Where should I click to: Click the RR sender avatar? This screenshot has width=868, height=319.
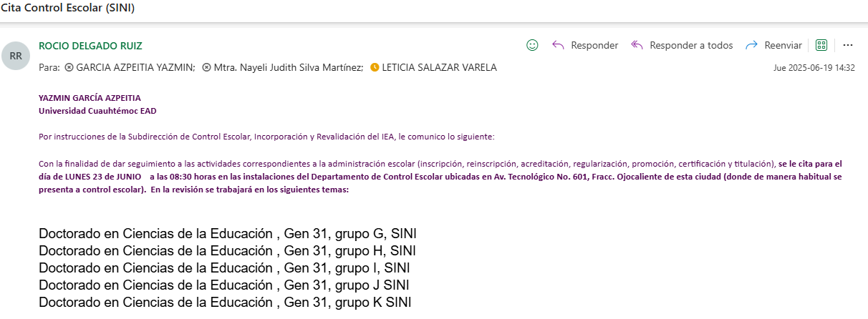pos(16,56)
